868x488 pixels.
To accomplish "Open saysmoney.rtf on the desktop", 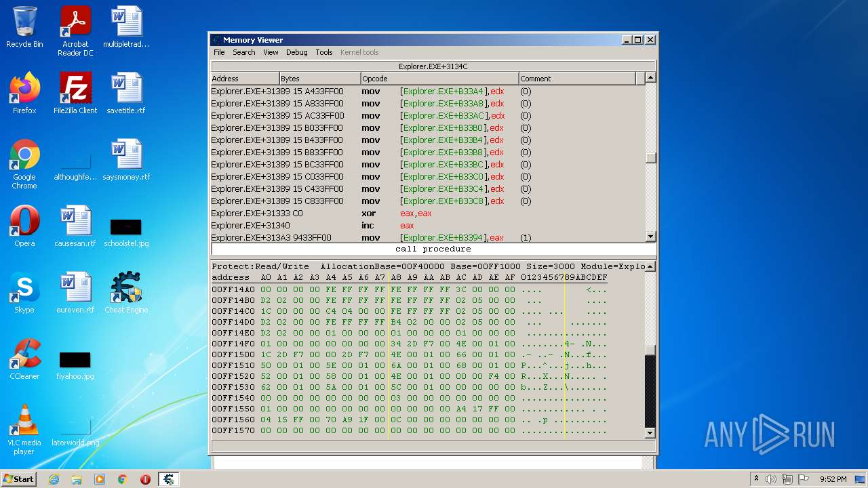I will (x=126, y=160).
